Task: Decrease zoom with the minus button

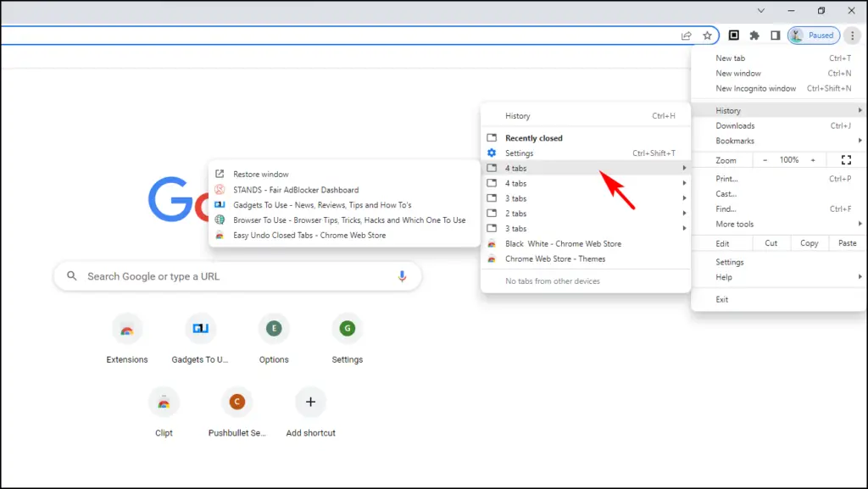Action: pyautogui.click(x=765, y=160)
